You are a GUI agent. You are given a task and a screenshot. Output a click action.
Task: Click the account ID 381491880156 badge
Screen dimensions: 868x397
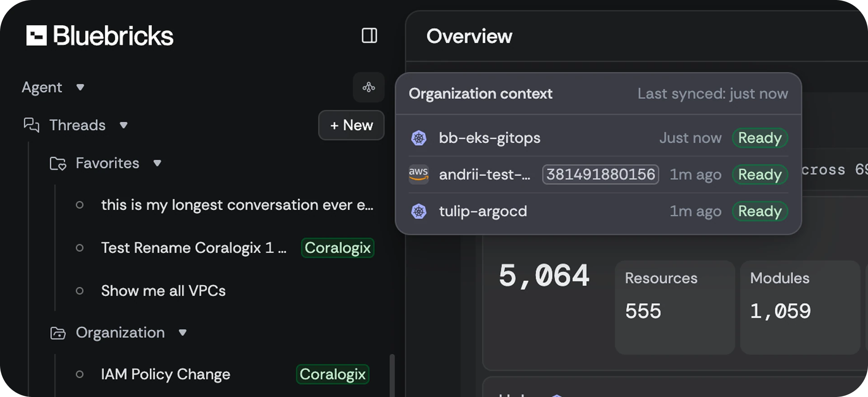coord(600,174)
